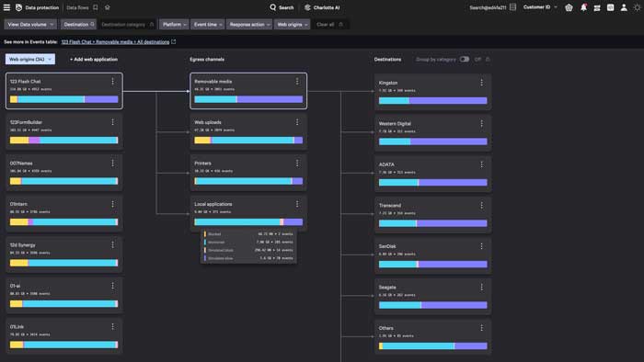Open the Platform filter dropdown

point(174,25)
